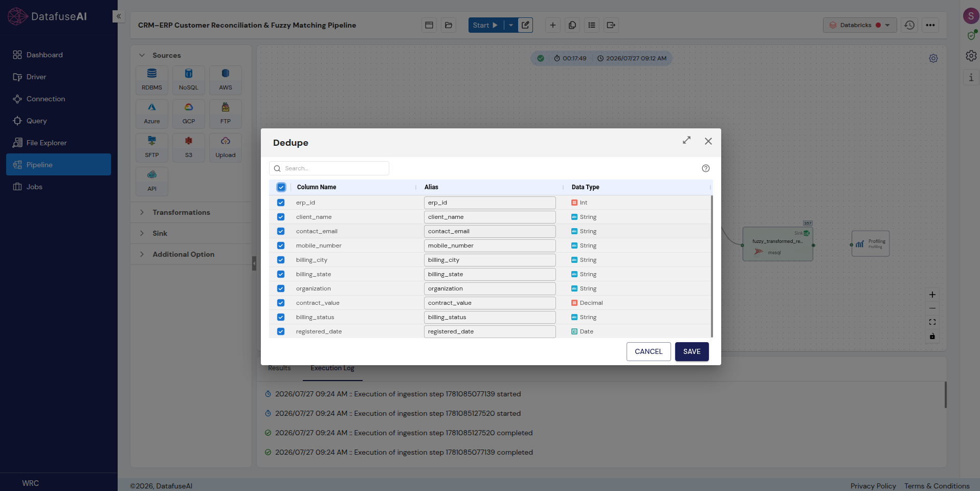
Task: Click the export icon in toolbar
Action: [611, 25]
